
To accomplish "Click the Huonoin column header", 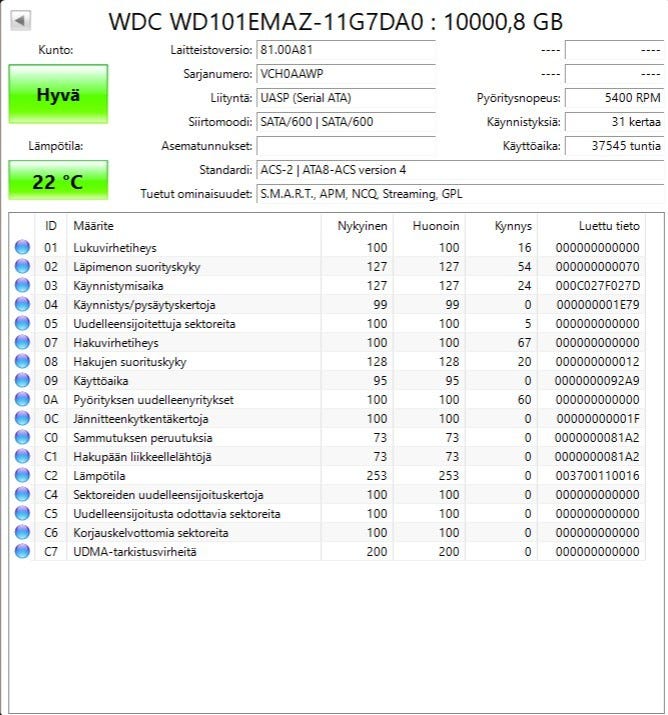I will 429,226.
